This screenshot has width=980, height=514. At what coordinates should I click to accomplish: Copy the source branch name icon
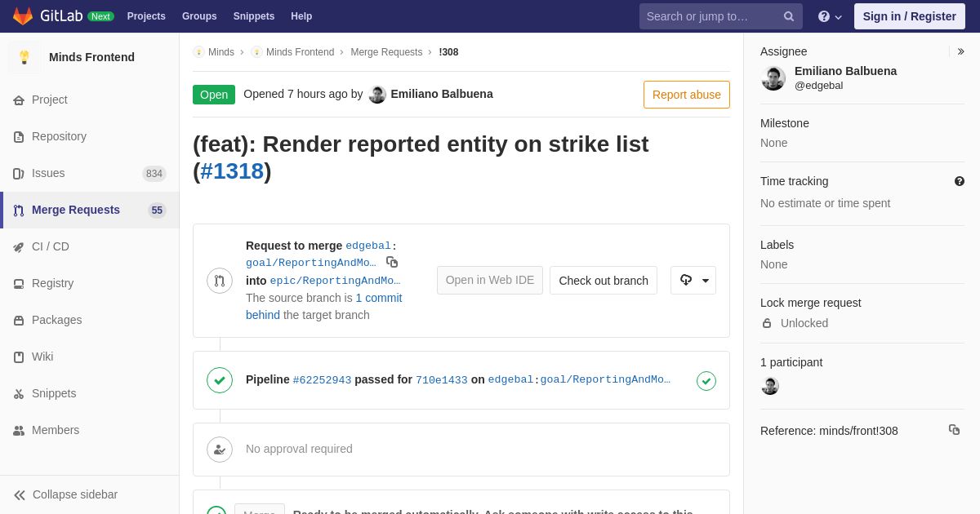point(392,262)
